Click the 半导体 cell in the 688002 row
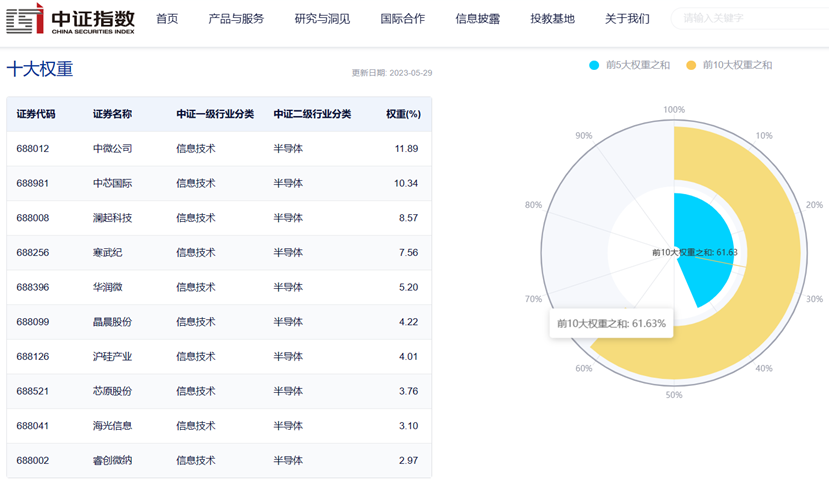 288,461
